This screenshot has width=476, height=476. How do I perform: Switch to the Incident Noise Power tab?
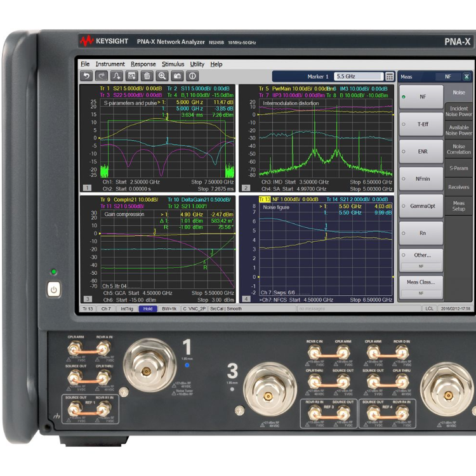pyautogui.click(x=459, y=112)
